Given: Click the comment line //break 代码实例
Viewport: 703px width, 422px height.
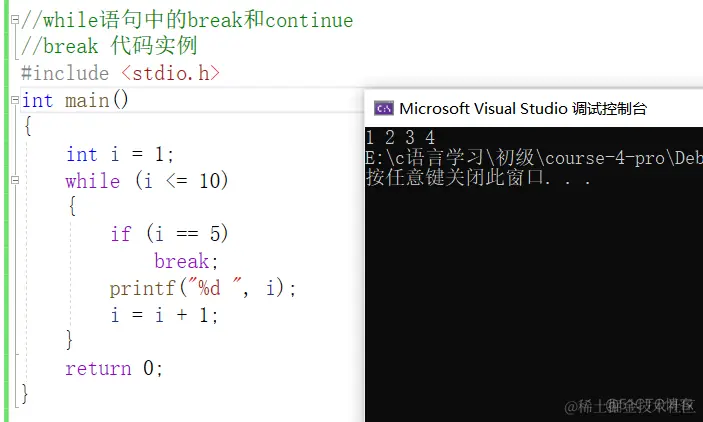Looking at the screenshot, I should [x=109, y=46].
